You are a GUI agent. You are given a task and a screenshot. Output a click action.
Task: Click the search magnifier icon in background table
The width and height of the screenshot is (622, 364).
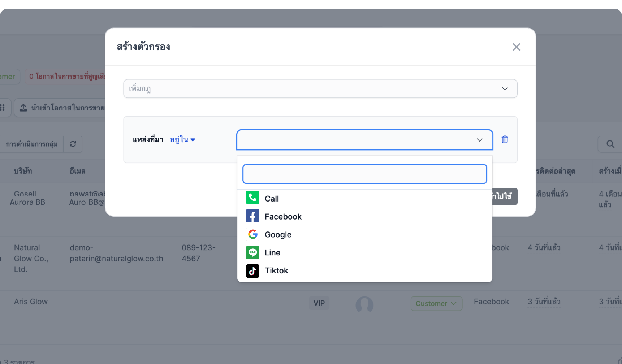point(610,144)
